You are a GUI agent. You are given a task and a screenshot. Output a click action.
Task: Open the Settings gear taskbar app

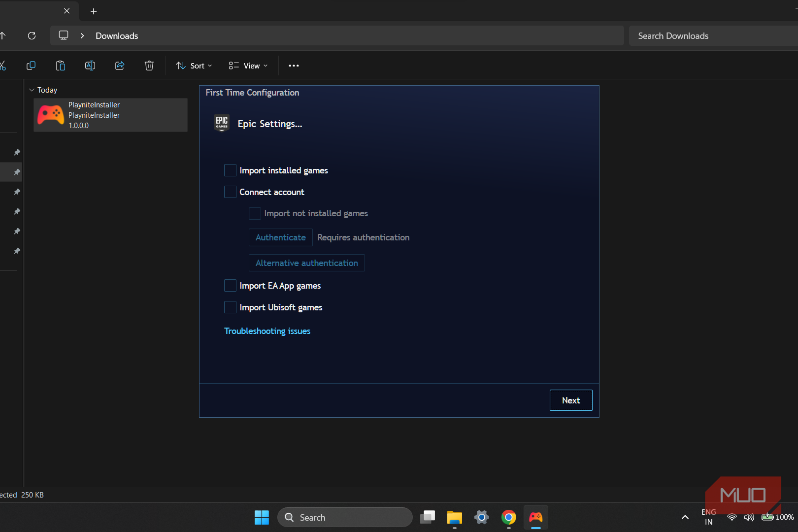coord(482,517)
